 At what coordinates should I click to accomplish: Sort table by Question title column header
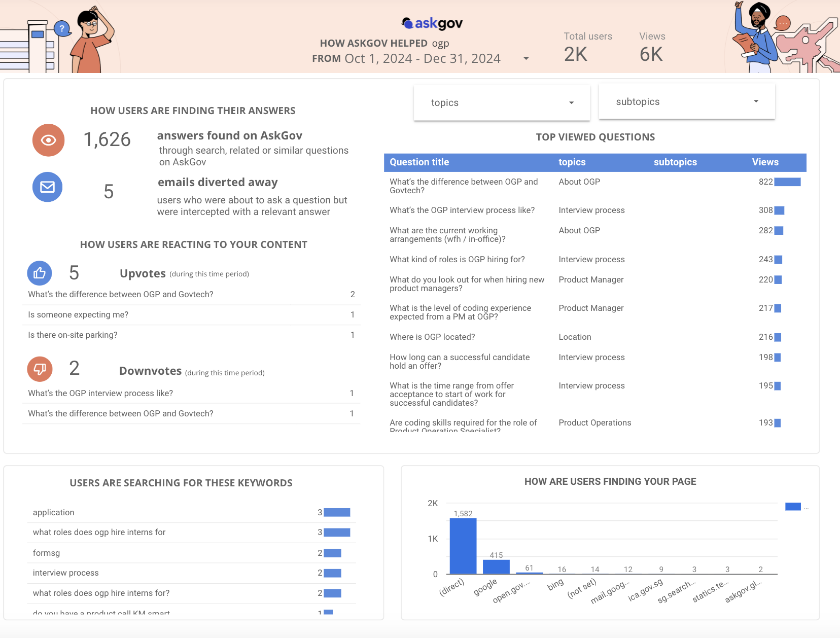click(419, 162)
